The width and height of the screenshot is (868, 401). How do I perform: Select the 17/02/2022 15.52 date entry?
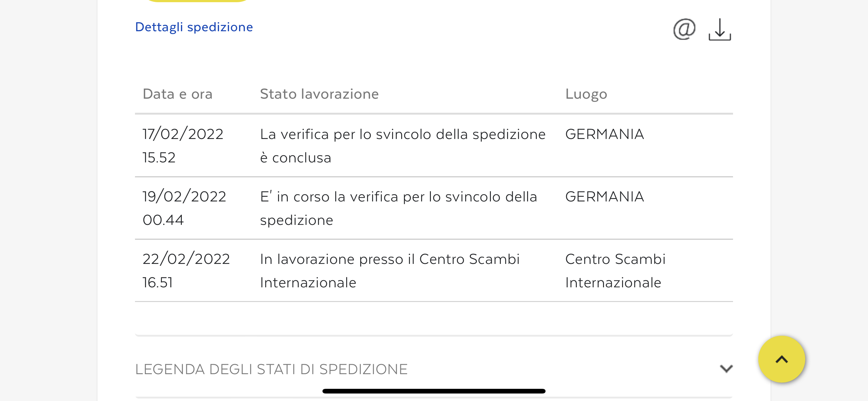point(183,146)
